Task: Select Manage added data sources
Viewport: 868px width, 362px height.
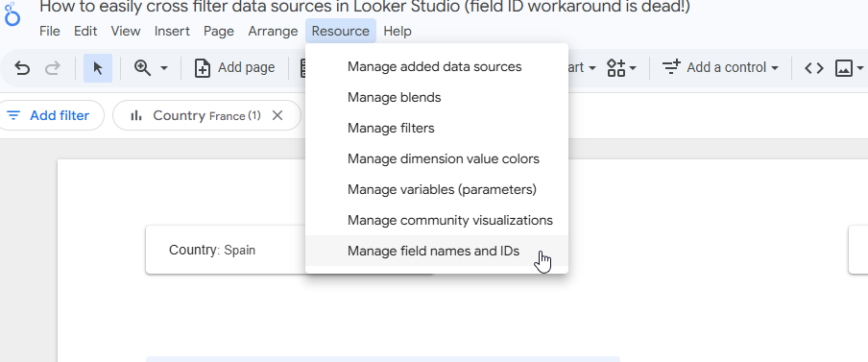Action: click(436, 67)
